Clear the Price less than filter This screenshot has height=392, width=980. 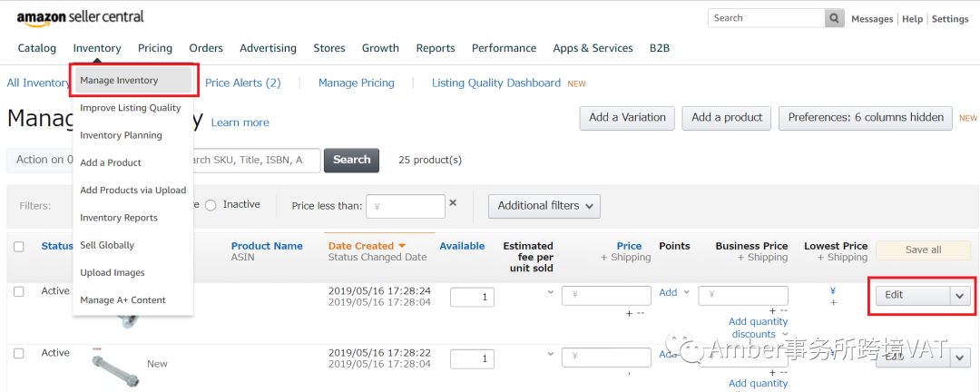[453, 202]
